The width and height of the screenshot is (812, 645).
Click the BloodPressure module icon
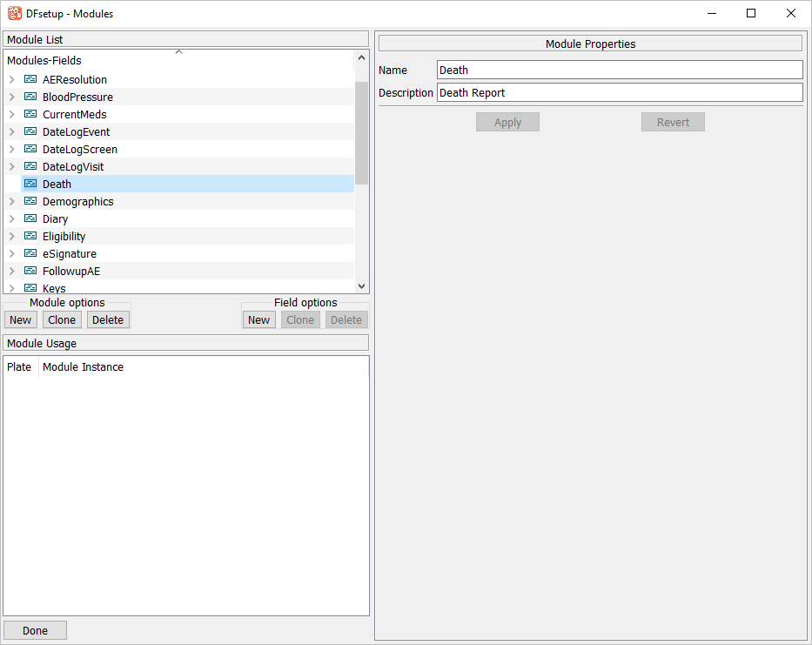point(30,97)
